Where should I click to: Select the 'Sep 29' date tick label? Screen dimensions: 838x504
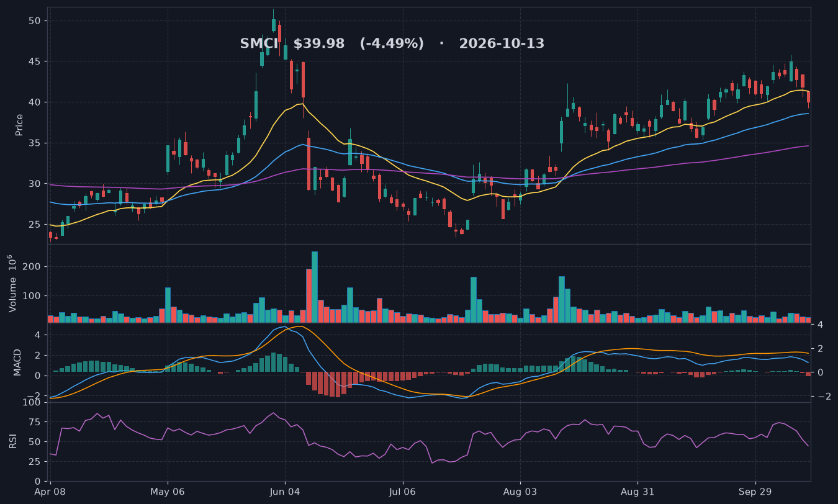[755, 492]
